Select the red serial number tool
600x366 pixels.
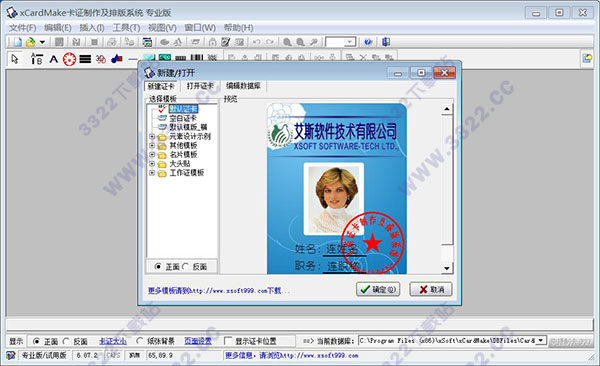101,59
